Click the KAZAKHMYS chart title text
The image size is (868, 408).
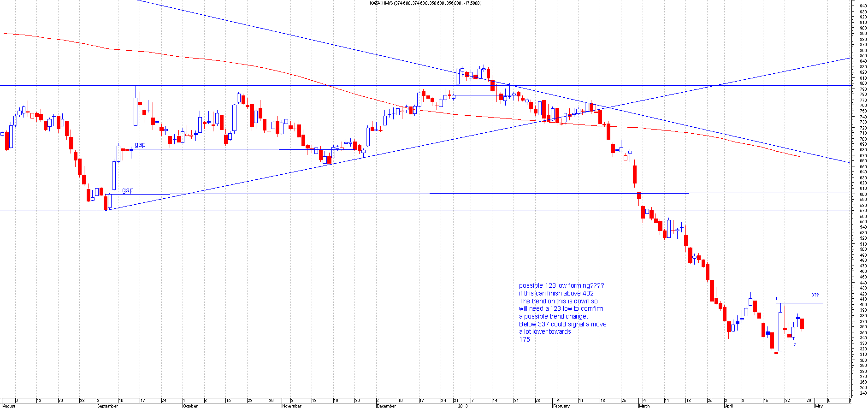[x=425, y=3]
